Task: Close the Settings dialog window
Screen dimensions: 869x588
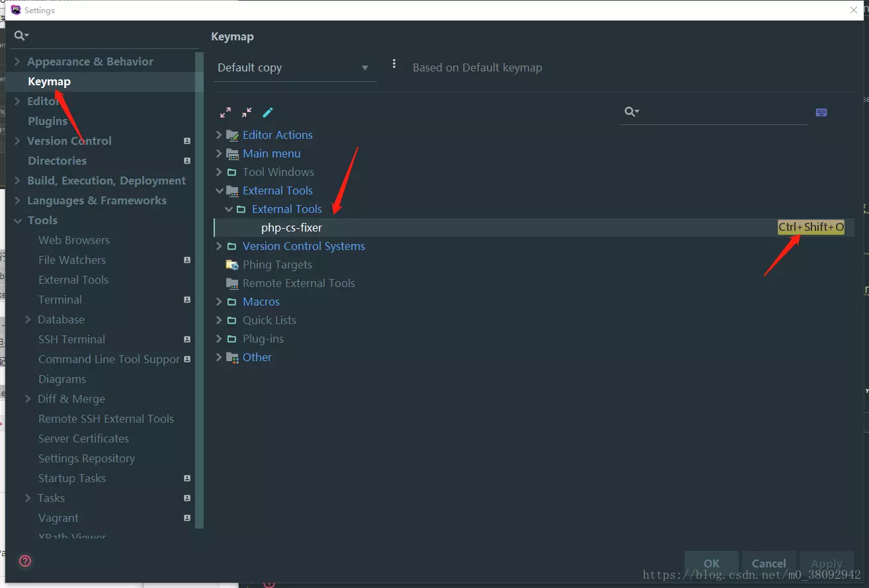Action: point(853,10)
